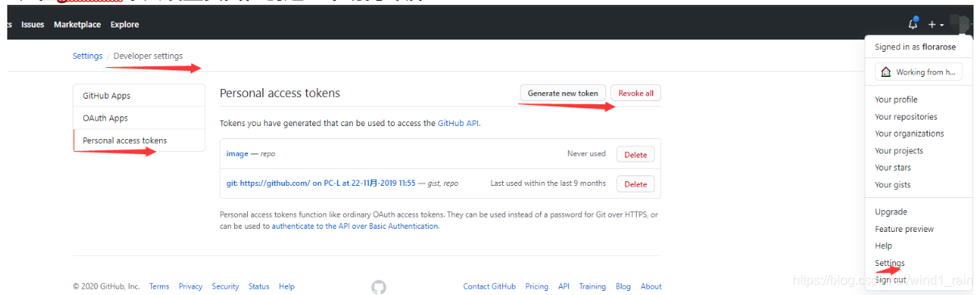Click the house icon in status button
980x295 pixels.
(886, 72)
